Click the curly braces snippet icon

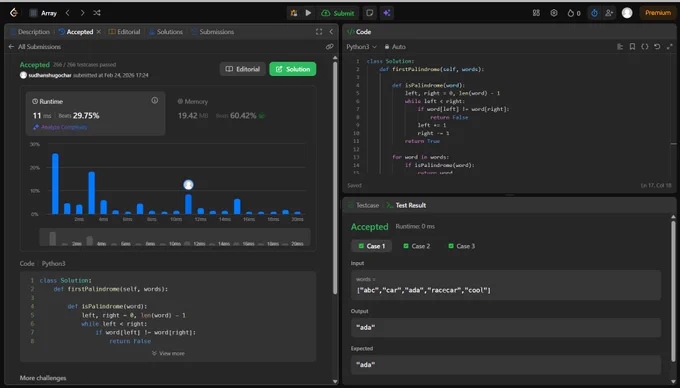pyautogui.click(x=645, y=46)
